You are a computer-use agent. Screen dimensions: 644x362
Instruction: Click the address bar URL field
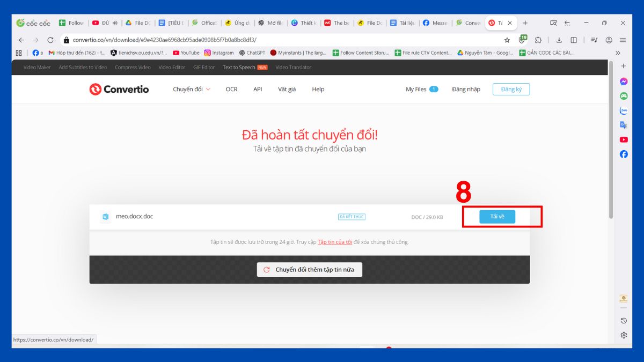(268, 40)
